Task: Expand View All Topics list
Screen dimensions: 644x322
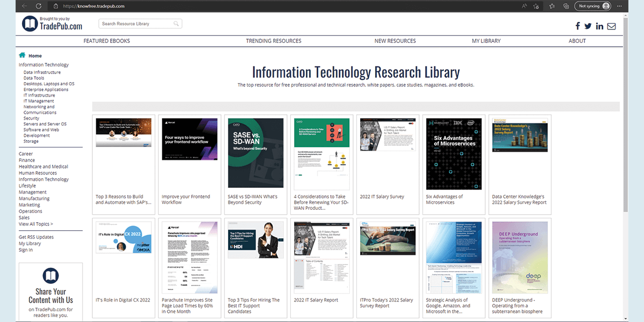Action: click(x=36, y=224)
